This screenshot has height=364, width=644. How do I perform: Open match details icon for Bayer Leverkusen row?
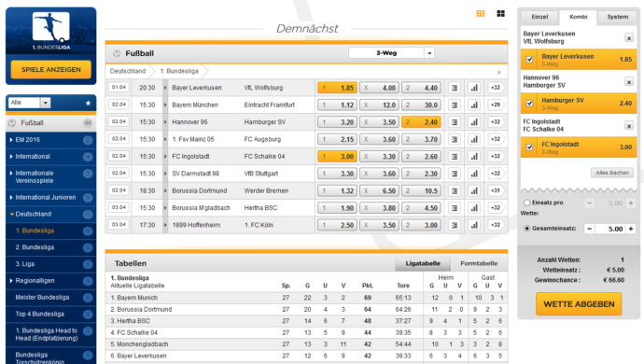click(455, 88)
